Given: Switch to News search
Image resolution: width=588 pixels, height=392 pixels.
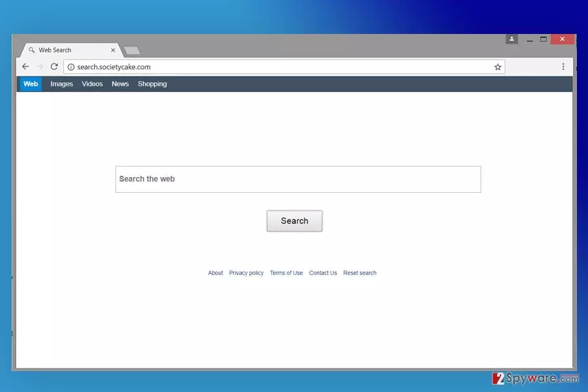Looking at the screenshot, I should [120, 84].
